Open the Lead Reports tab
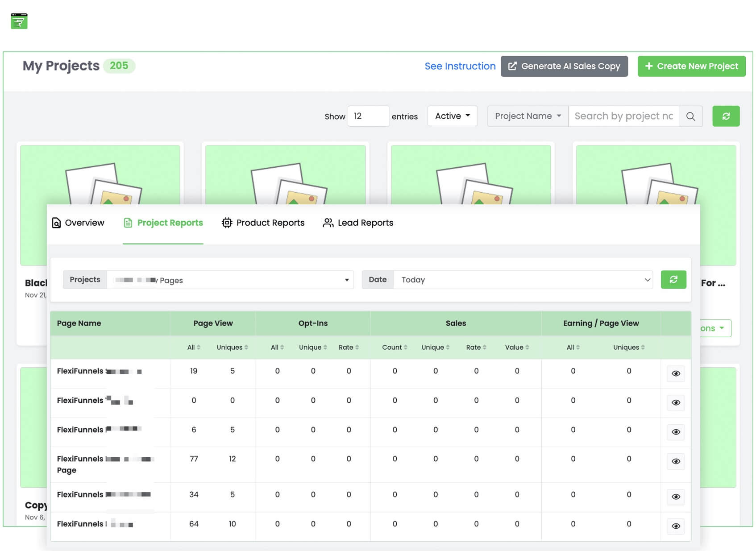Viewport: 756px width, 551px height. [358, 223]
